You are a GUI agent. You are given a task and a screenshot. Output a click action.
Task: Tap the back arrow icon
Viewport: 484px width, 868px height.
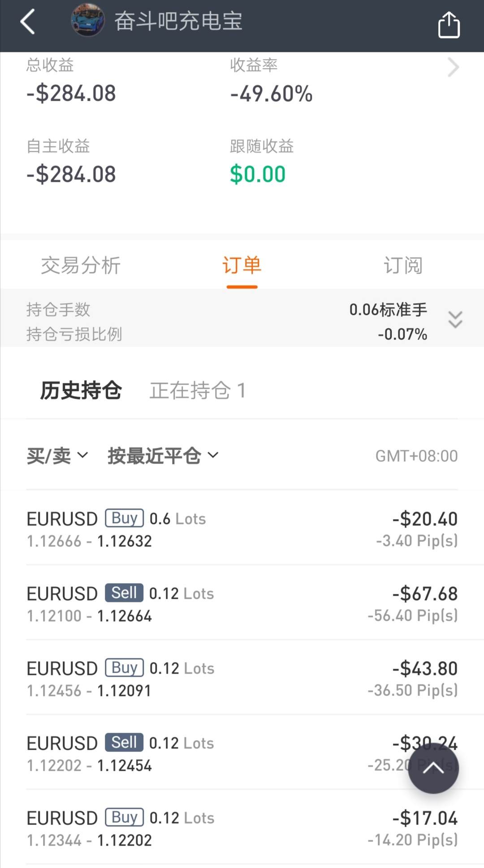tap(28, 21)
